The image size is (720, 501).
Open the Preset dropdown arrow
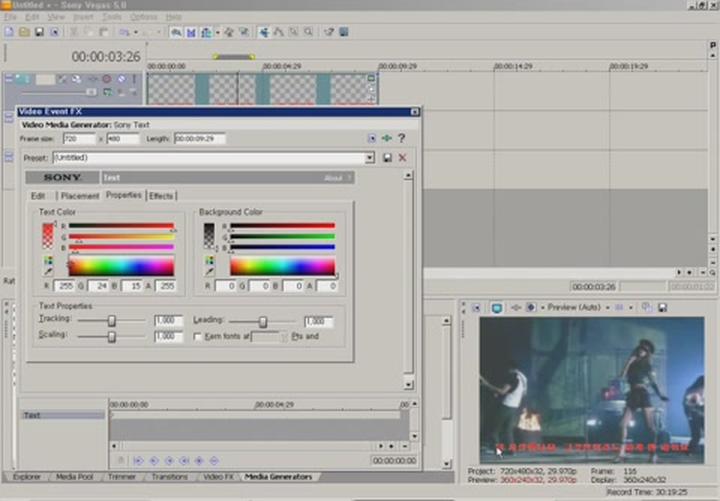click(369, 158)
